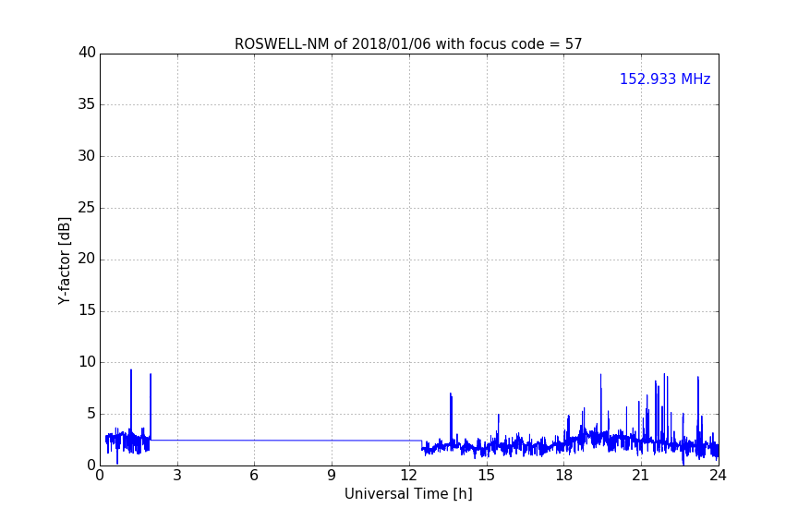Screen dimensions: 798x532
Task: Click x-axis tick label '21'
Action: (x=641, y=476)
